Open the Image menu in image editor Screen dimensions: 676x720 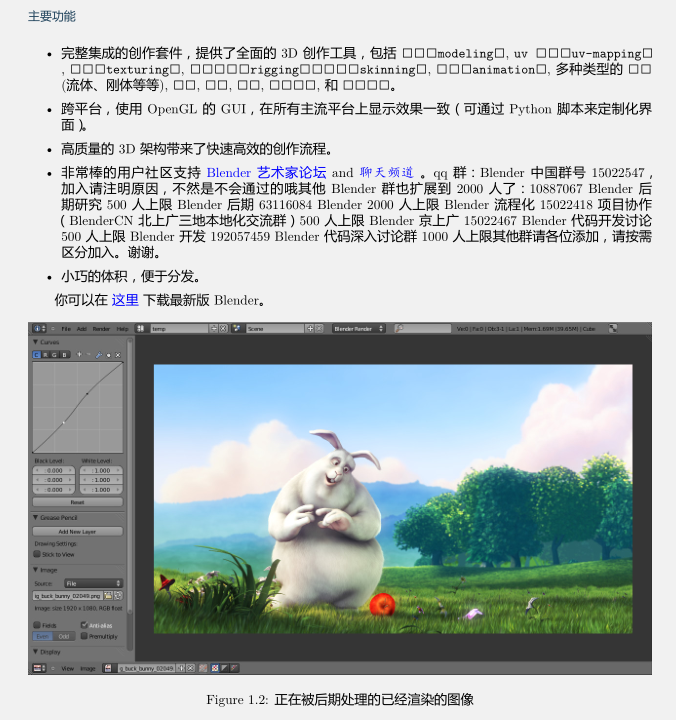[x=88, y=669]
